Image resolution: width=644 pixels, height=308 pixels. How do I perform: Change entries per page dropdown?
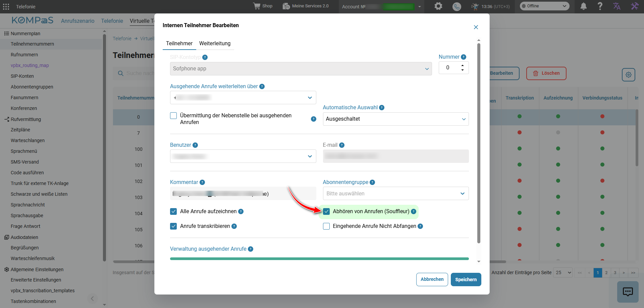563,272
